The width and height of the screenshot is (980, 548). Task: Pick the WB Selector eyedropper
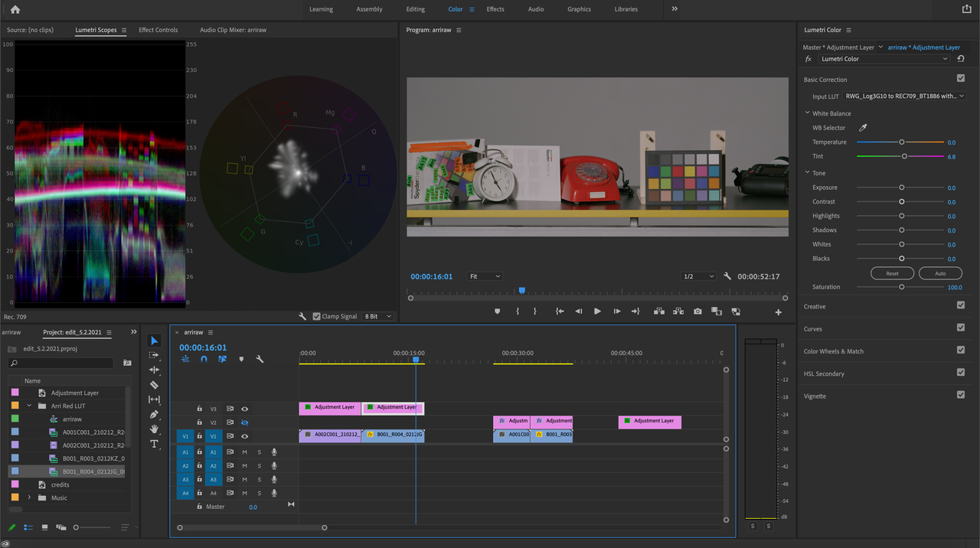pyautogui.click(x=863, y=128)
